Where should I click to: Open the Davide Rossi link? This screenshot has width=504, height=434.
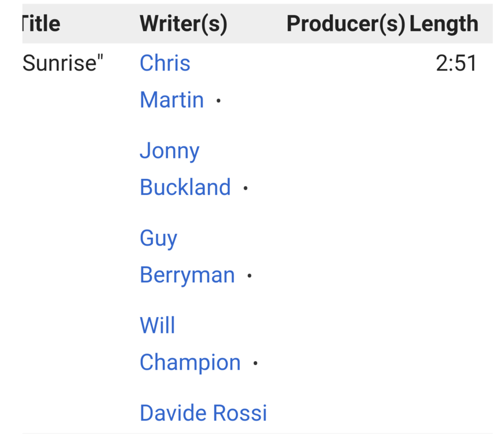tap(203, 413)
